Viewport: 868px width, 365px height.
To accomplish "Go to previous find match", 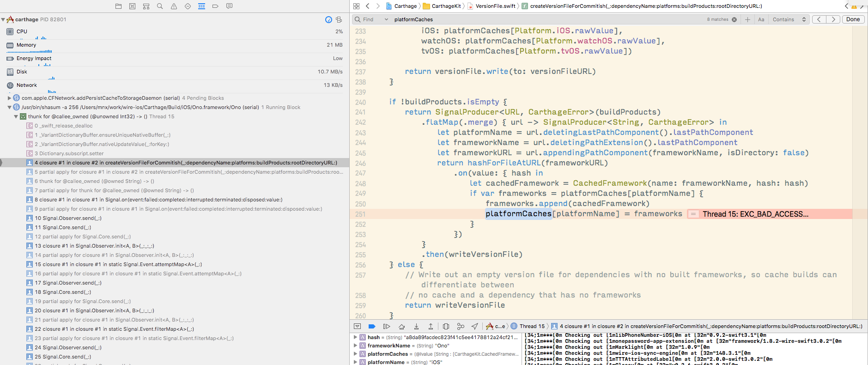I will click(819, 19).
